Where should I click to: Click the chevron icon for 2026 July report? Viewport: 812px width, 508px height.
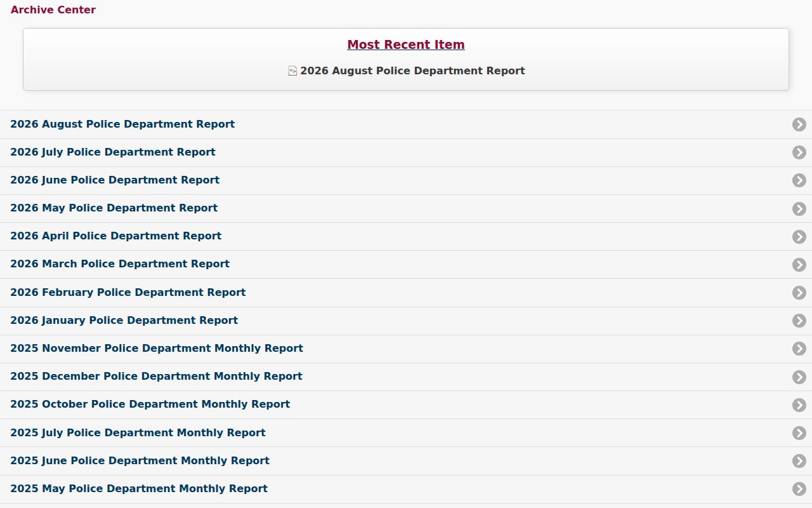[799, 152]
